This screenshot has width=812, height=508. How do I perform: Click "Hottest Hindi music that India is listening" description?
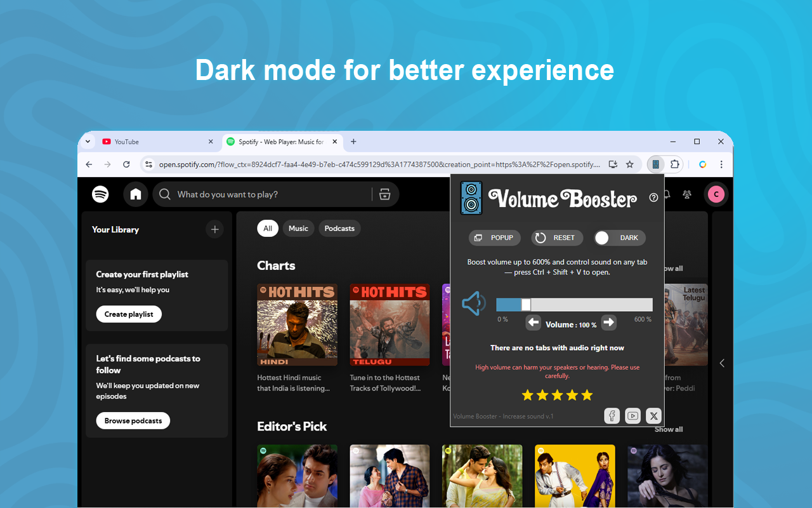[x=293, y=383]
